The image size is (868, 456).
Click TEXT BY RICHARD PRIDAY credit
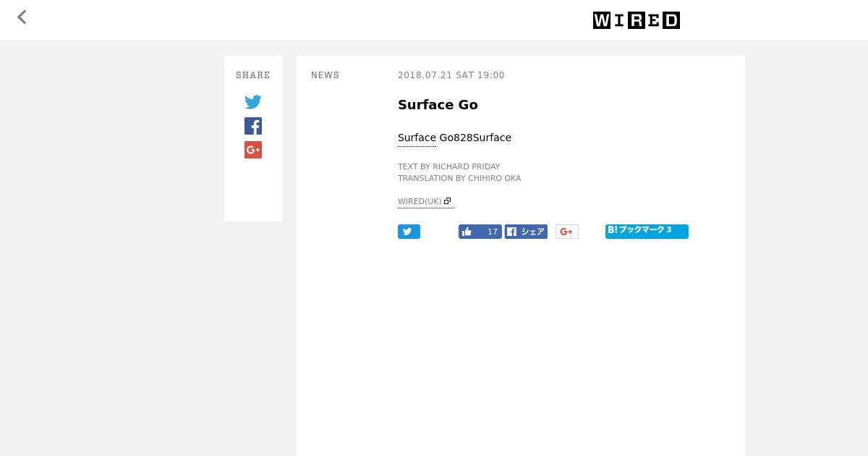pos(448,166)
